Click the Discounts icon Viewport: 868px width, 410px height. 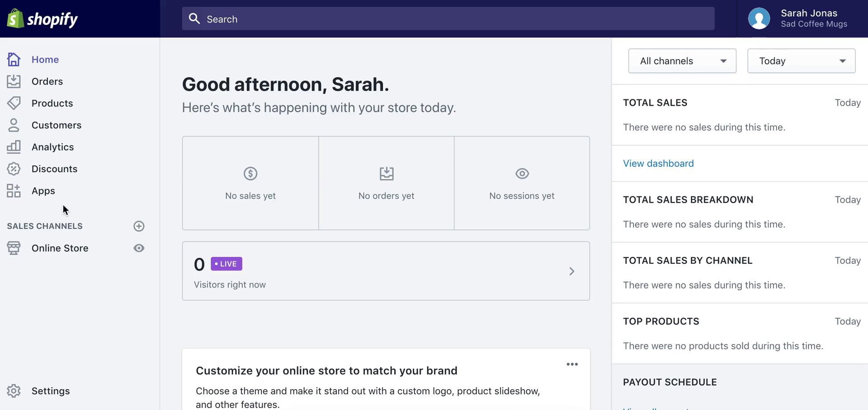pos(14,168)
